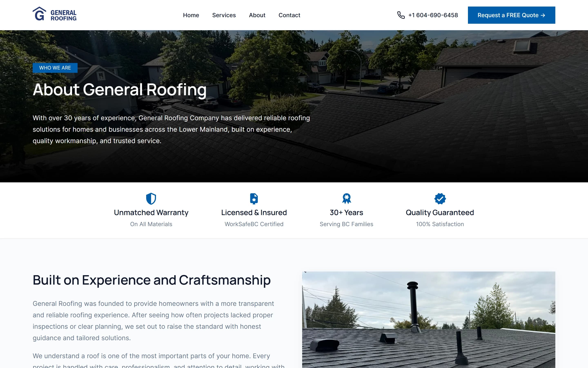Click the WorkSafeBC Certified text

click(254, 224)
